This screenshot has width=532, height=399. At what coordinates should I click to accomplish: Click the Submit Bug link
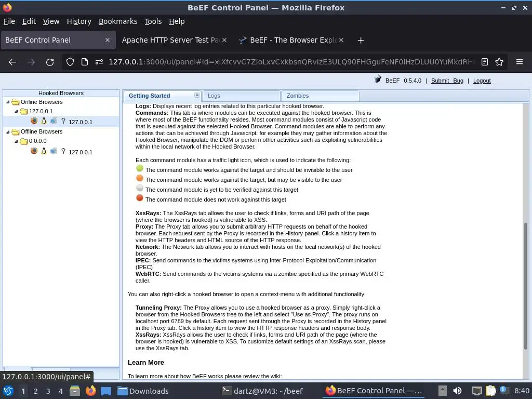(447, 81)
